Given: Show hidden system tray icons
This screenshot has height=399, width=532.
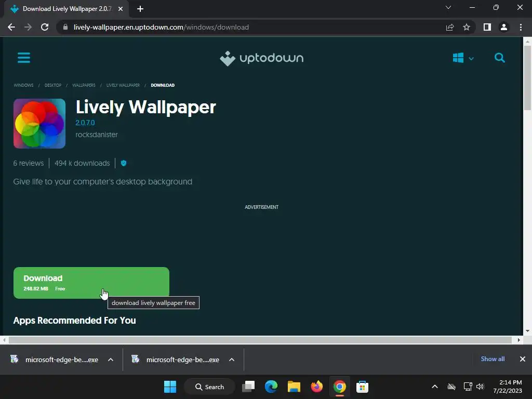Looking at the screenshot, I should coord(435,387).
